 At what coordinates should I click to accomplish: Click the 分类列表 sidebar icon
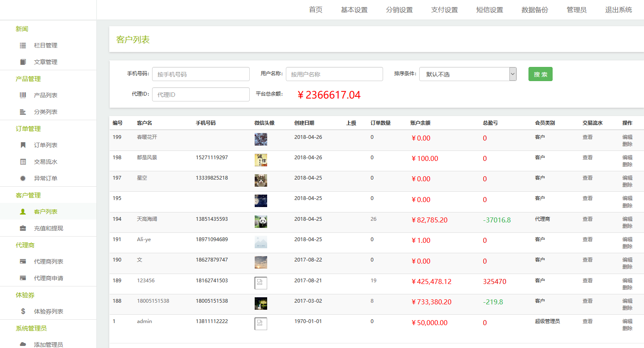click(x=23, y=112)
